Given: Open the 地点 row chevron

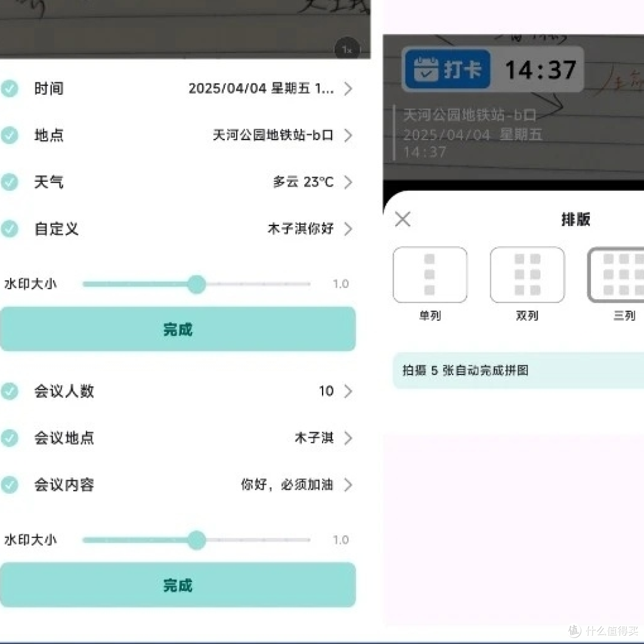Looking at the screenshot, I should point(348,135).
